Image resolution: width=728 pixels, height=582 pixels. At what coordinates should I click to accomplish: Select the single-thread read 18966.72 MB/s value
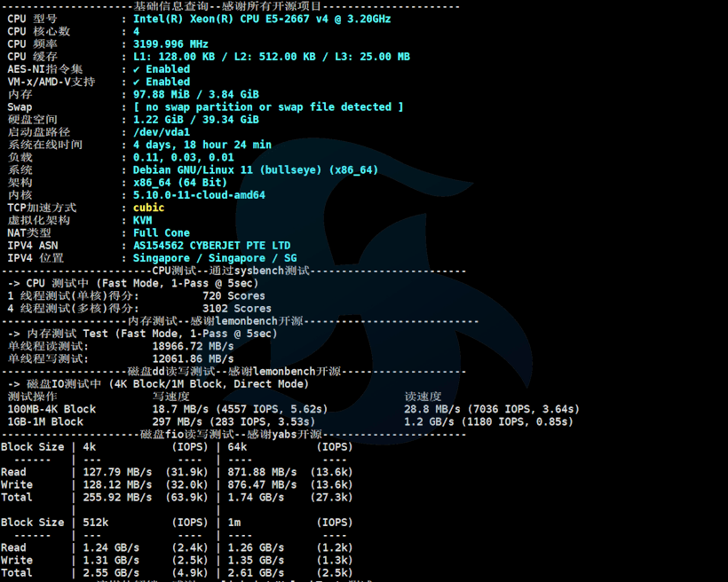tap(193, 346)
